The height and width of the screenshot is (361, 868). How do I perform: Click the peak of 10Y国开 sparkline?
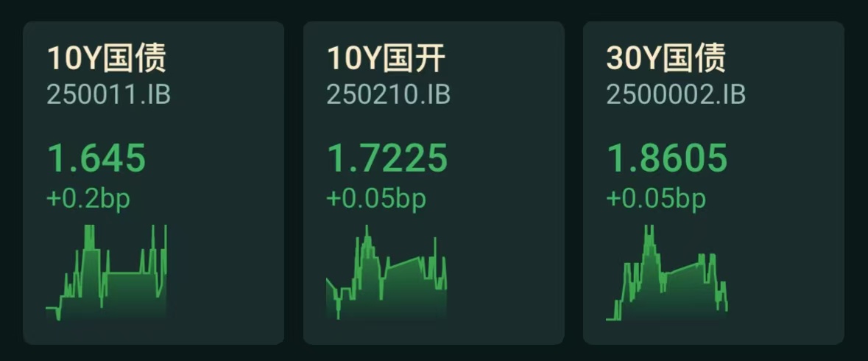[366, 226]
